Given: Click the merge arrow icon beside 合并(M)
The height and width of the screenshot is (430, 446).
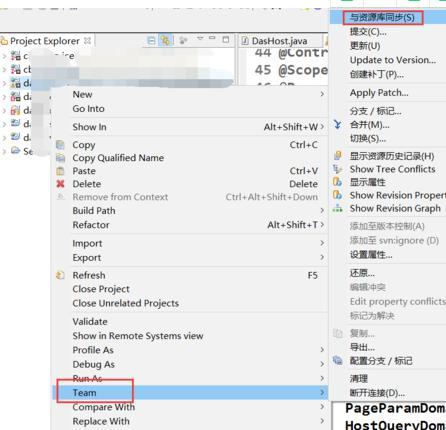Looking at the screenshot, I should pos(338,125).
